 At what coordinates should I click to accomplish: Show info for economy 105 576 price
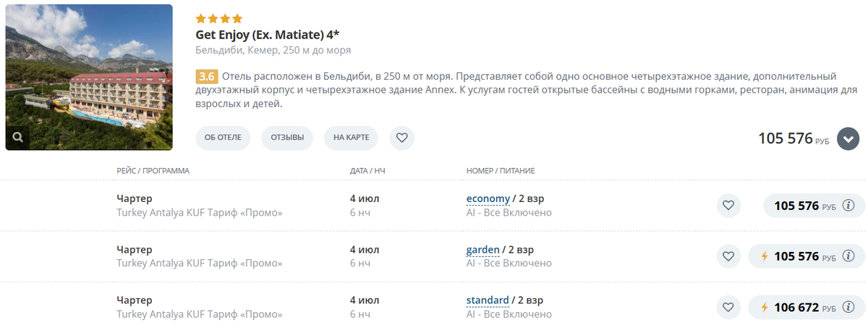[x=849, y=206]
